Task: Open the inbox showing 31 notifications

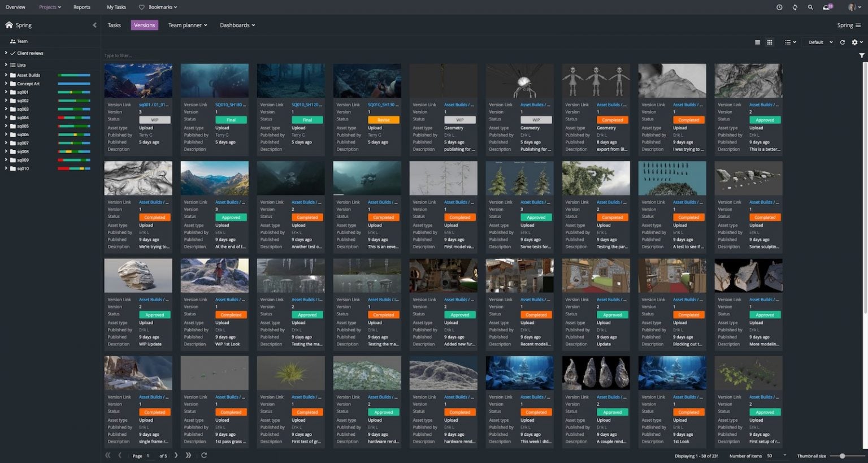Action: click(827, 7)
